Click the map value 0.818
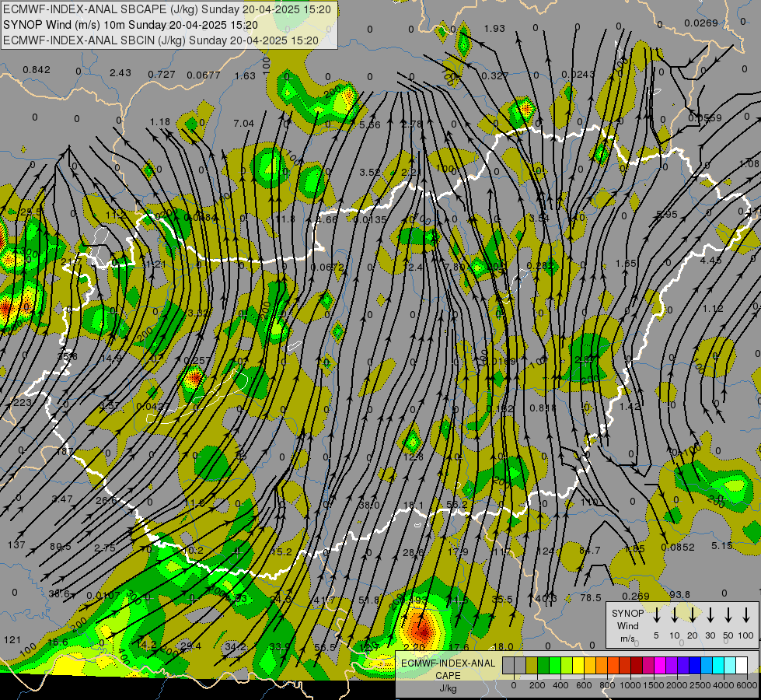 point(543,408)
